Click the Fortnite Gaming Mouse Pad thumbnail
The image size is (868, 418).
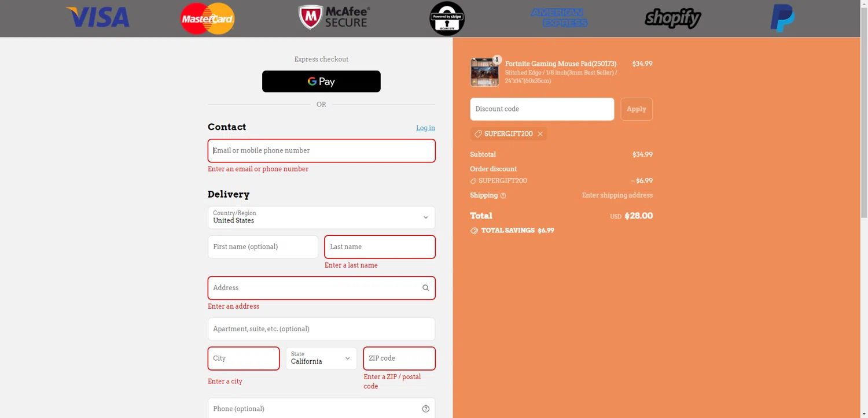tap(485, 72)
